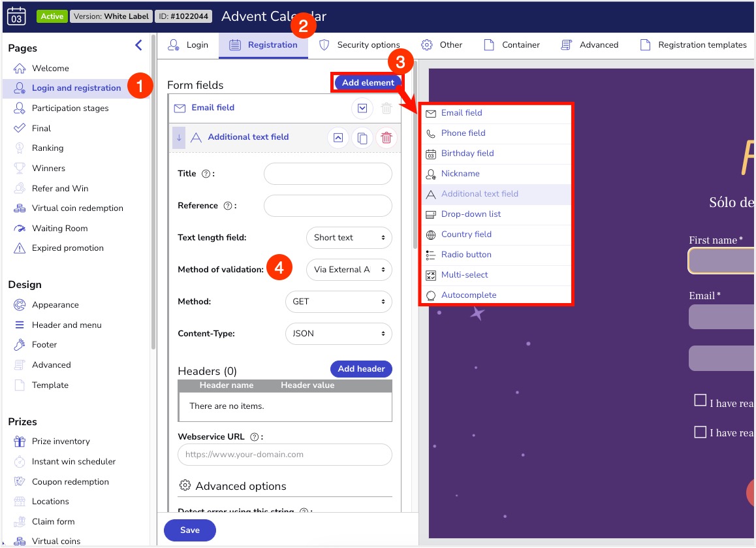The width and height of the screenshot is (756, 548).
Task: Open the Content-Type JSON dropdown
Action: coord(338,334)
